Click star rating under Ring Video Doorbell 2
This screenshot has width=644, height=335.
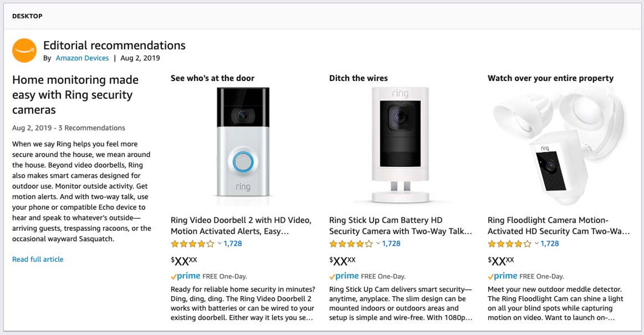pos(192,244)
